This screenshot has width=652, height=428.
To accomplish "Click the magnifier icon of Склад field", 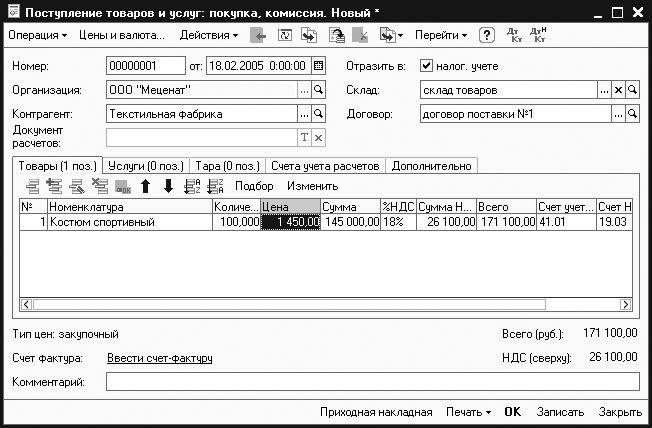I will [x=632, y=90].
